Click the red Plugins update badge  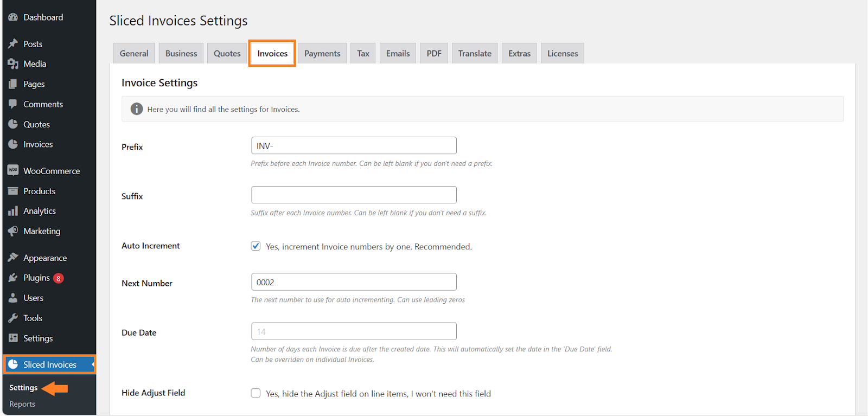pyautogui.click(x=59, y=278)
